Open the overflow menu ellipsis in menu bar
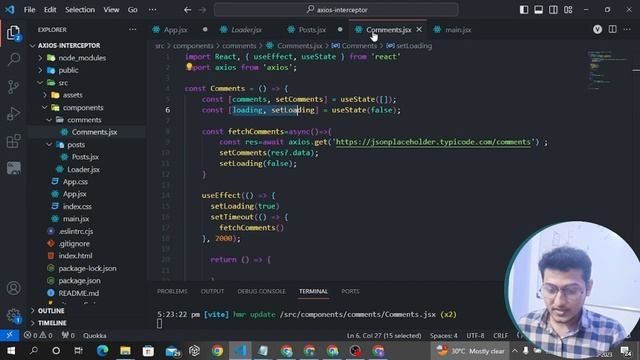Viewport: 640px width, 360px height. click(152, 10)
